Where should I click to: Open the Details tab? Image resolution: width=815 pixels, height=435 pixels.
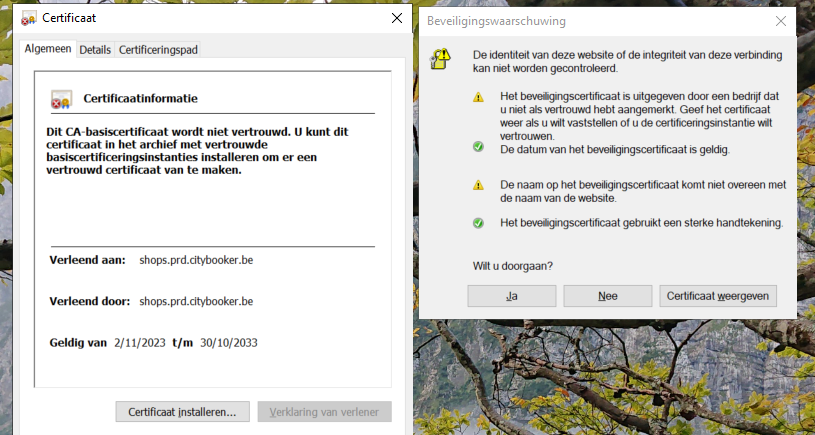(x=95, y=49)
